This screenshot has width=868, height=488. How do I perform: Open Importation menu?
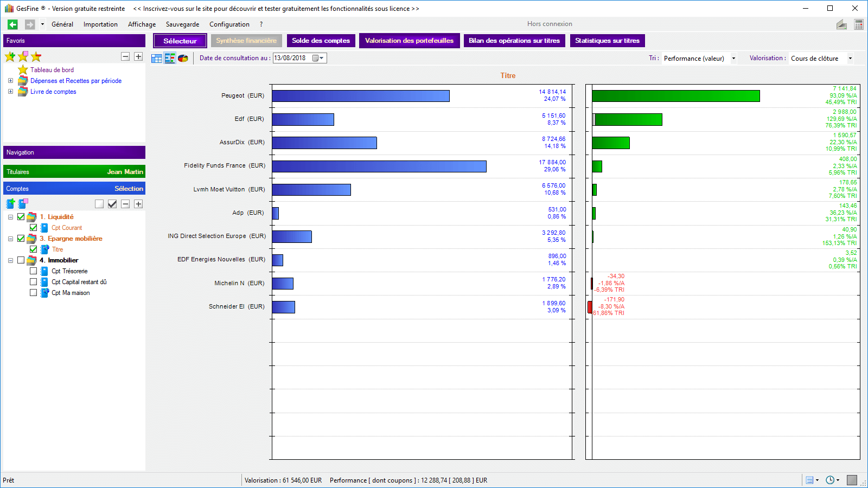(x=100, y=24)
